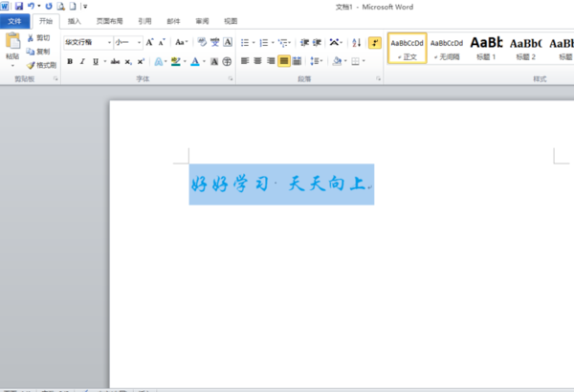
Task: Click the Sort (A-Z) icon
Action: [x=357, y=42]
